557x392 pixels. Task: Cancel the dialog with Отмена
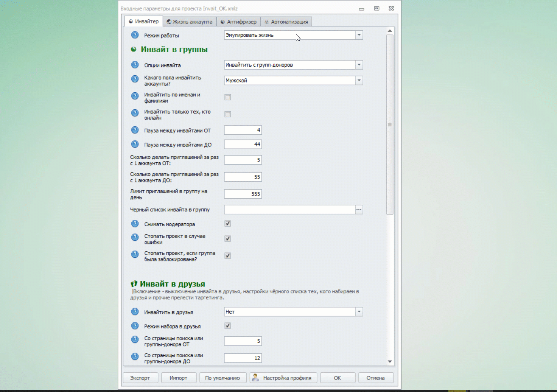click(375, 378)
